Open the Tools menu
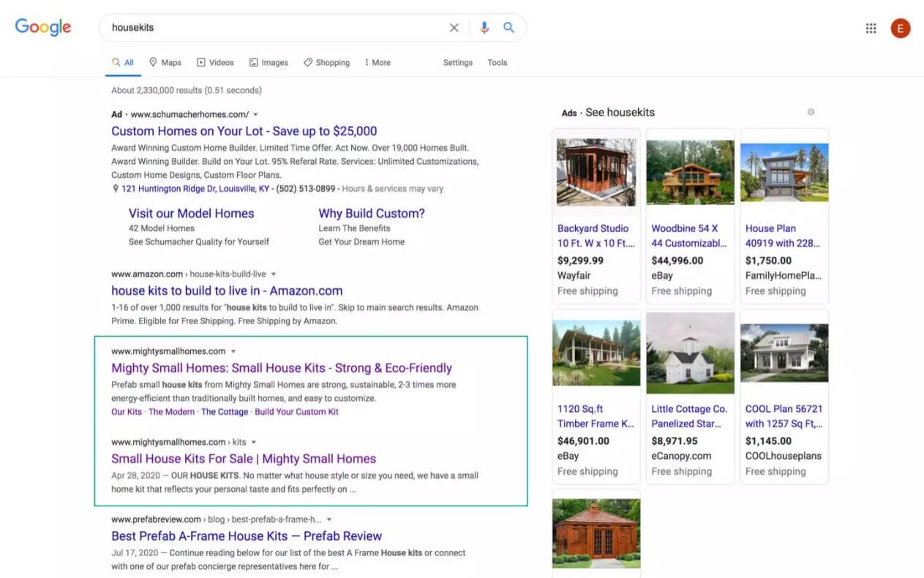924x578 pixels. pyautogui.click(x=497, y=63)
